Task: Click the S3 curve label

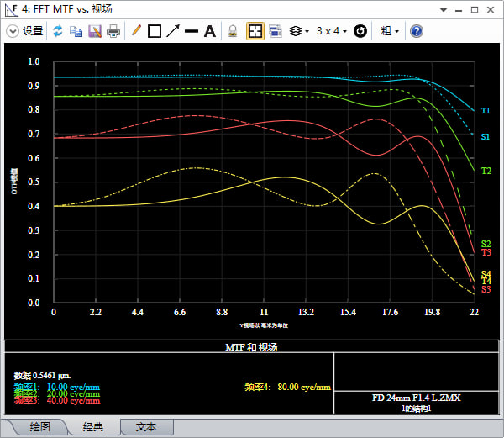Action: (486, 289)
